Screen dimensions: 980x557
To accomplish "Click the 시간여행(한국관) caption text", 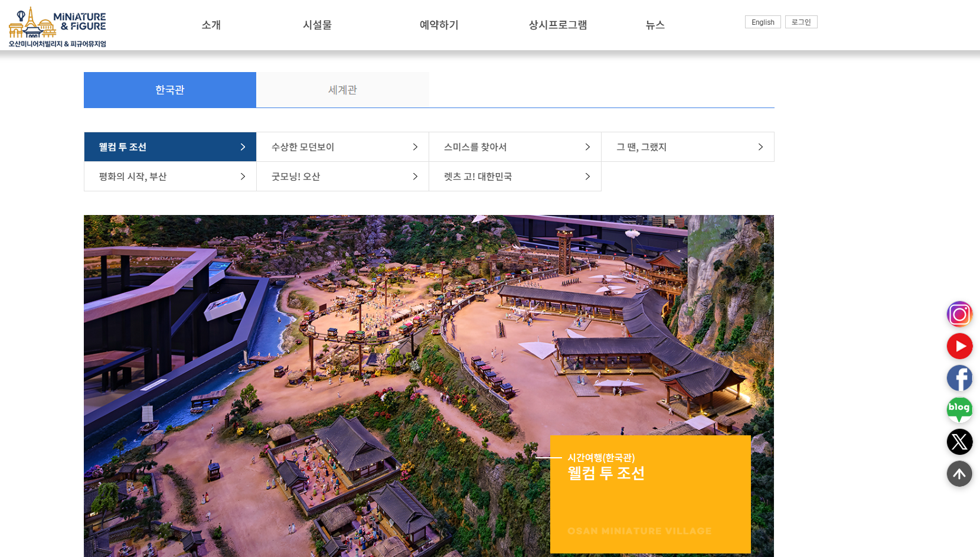I will click(601, 458).
